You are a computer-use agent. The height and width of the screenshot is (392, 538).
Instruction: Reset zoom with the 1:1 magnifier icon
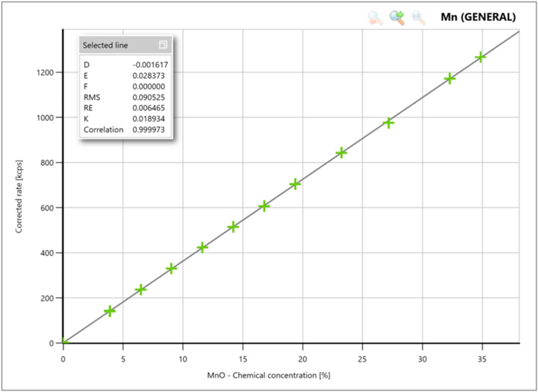419,18
